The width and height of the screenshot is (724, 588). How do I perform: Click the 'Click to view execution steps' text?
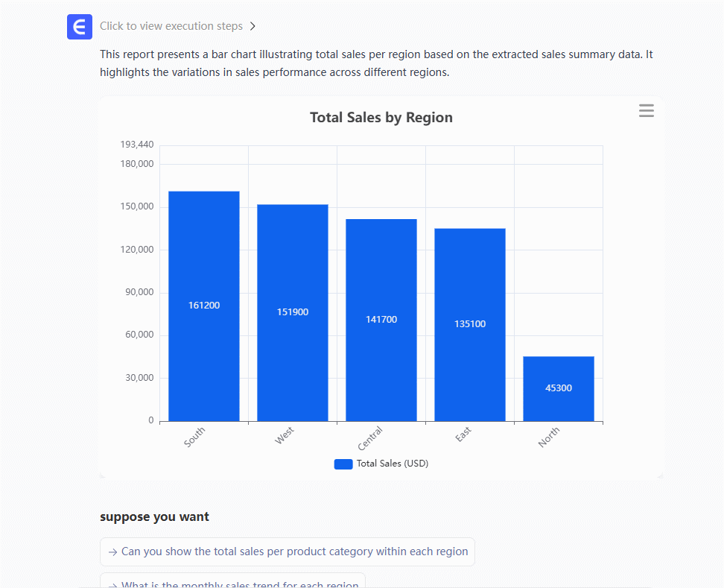pyautogui.click(x=171, y=26)
